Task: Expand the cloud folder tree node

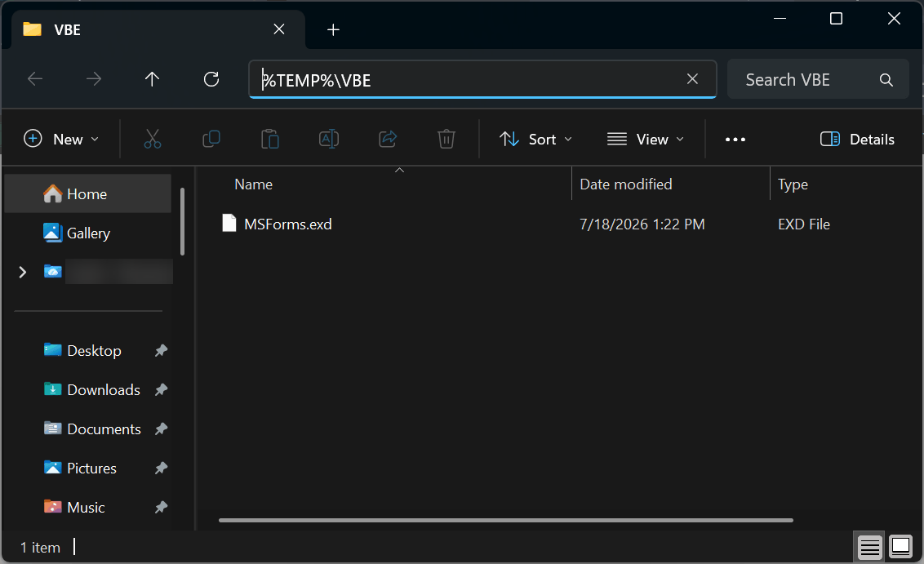Action: coord(22,272)
